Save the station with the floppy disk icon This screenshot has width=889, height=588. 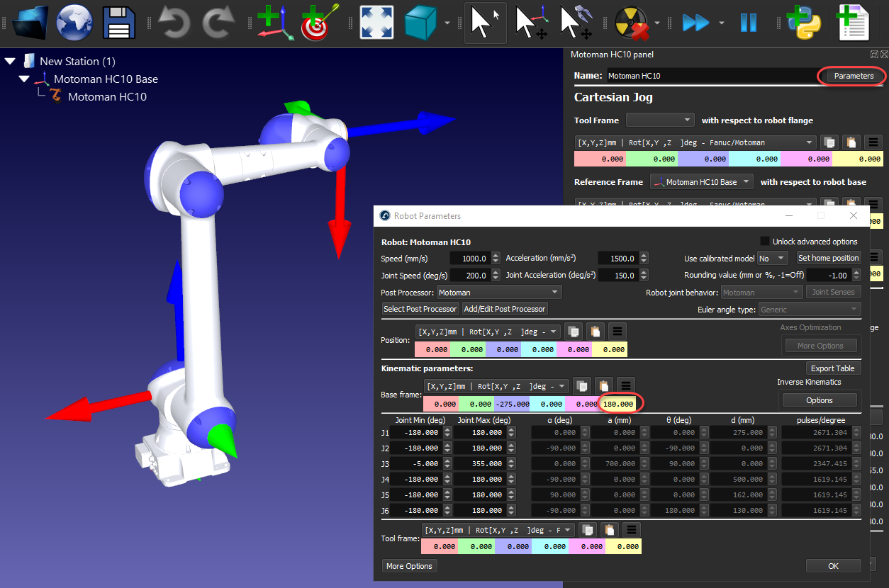point(118,22)
